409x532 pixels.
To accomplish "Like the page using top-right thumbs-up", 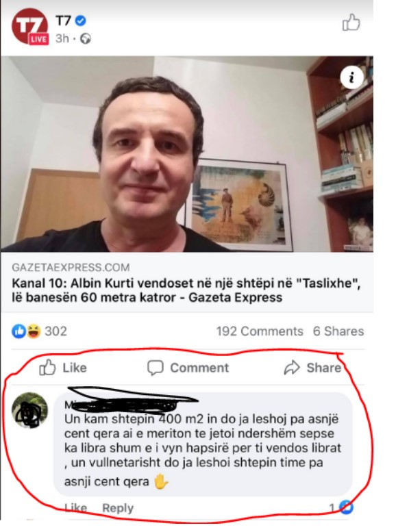I will click(351, 23).
